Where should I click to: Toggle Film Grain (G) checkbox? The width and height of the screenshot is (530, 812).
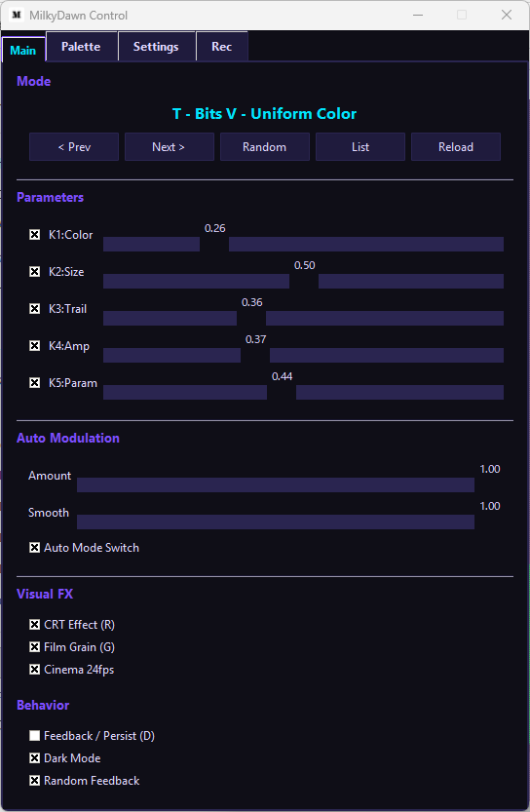(35, 647)
